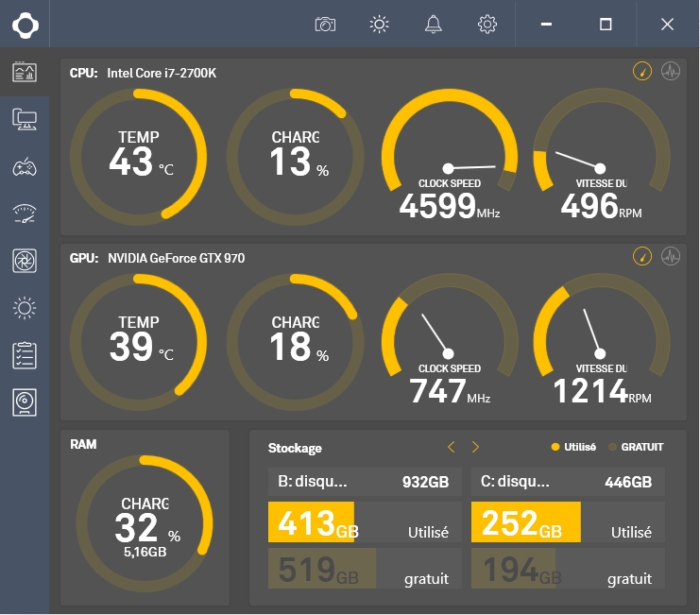
Task: Open the clipboard checklist section
Action: 25,355
